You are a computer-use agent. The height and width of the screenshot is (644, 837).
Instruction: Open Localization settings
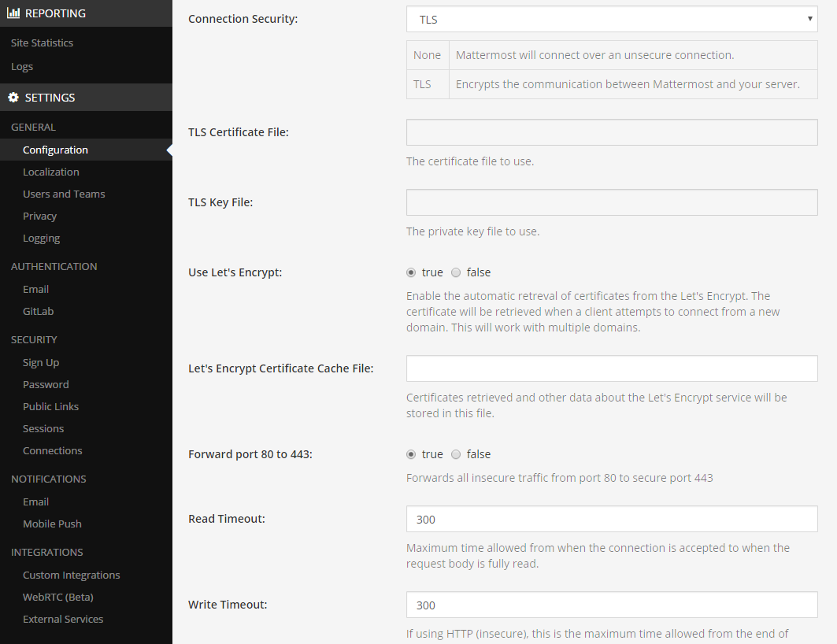pyautogui.click(x=51, y=172)
